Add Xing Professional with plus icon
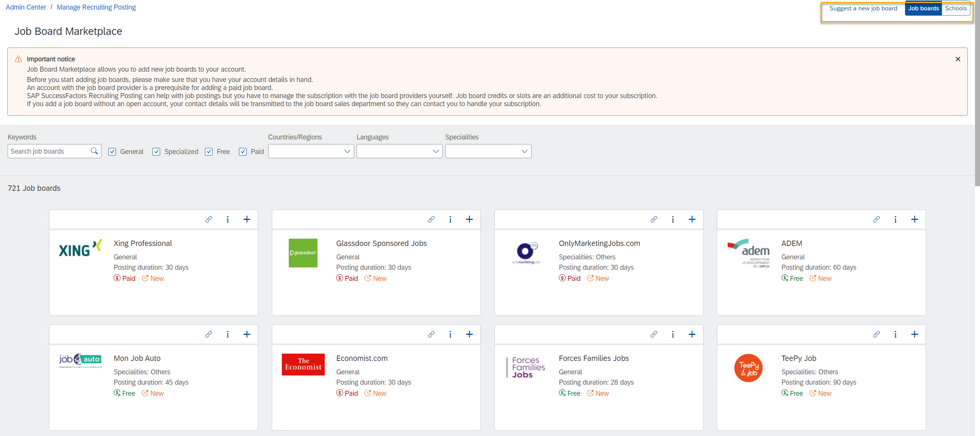 [x=247, y=220]
